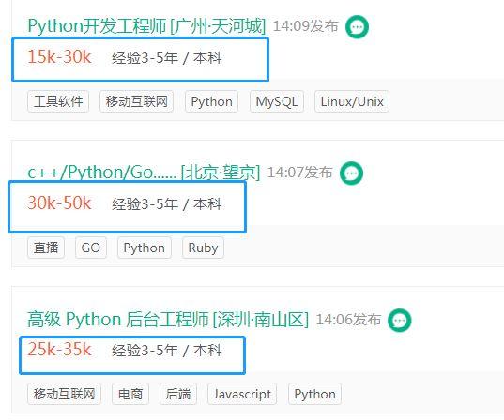504x420 pixels.
Task: Select the 电商 tag
Action: (130, 394)
